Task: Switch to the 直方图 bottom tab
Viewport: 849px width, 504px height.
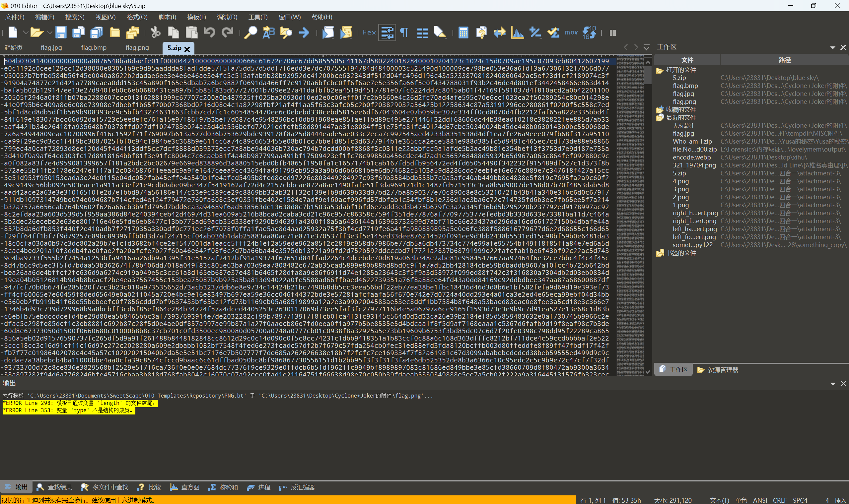Action: 184,487
